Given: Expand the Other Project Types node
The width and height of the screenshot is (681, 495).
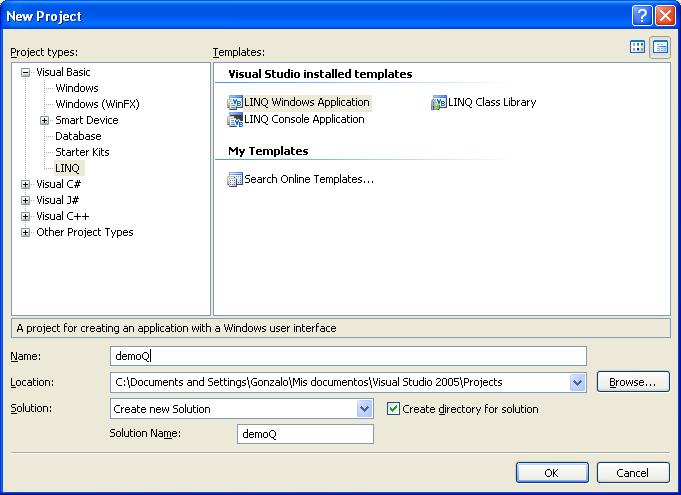Looking at the screenshot, I should pos(26,232).
